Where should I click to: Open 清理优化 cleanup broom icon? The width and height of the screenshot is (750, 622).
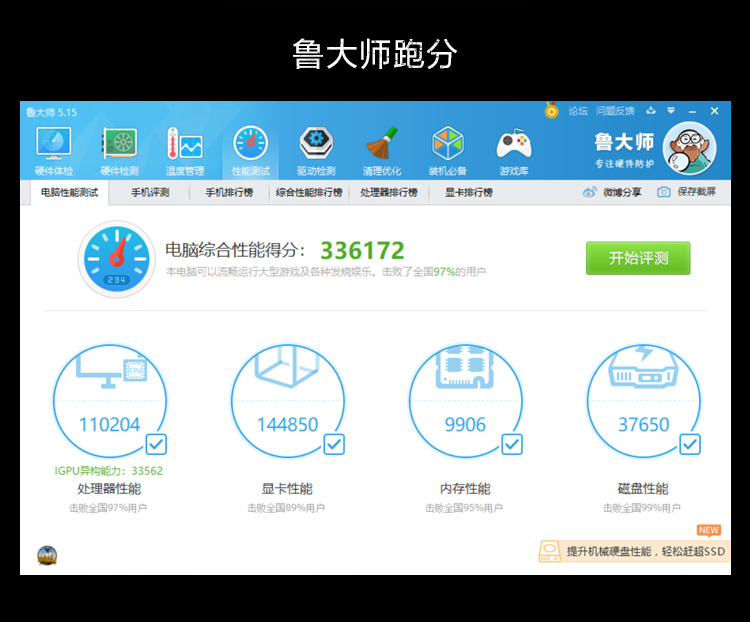382,144
